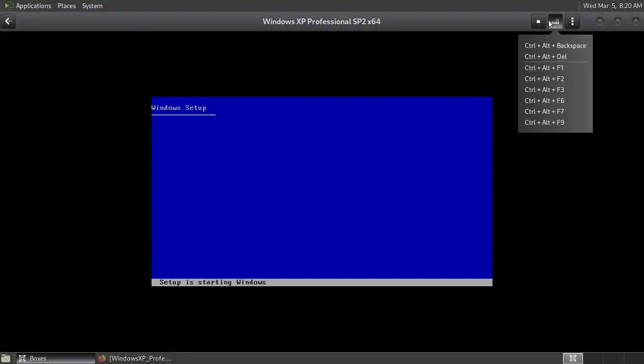Open the Places menu
The width and height of the screenshot is (644, 364).
[67, 6]
